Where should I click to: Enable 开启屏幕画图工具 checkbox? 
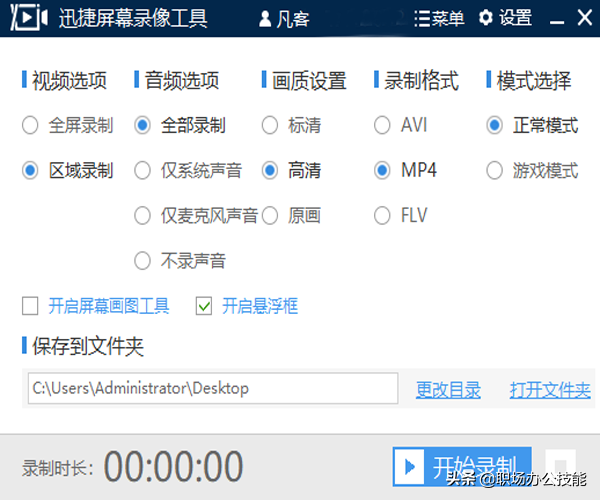30,306
